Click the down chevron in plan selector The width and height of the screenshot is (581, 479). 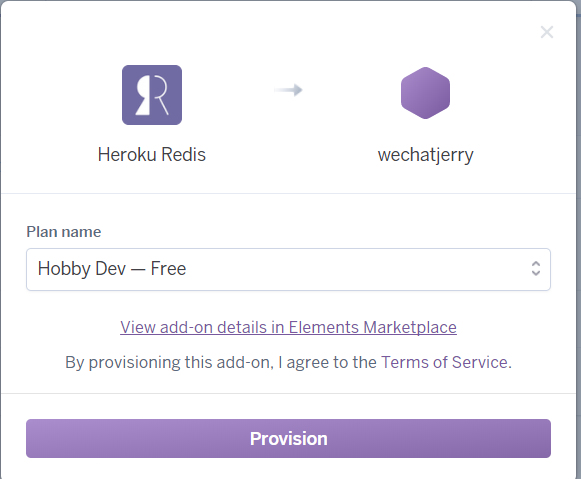coord(536,273)
